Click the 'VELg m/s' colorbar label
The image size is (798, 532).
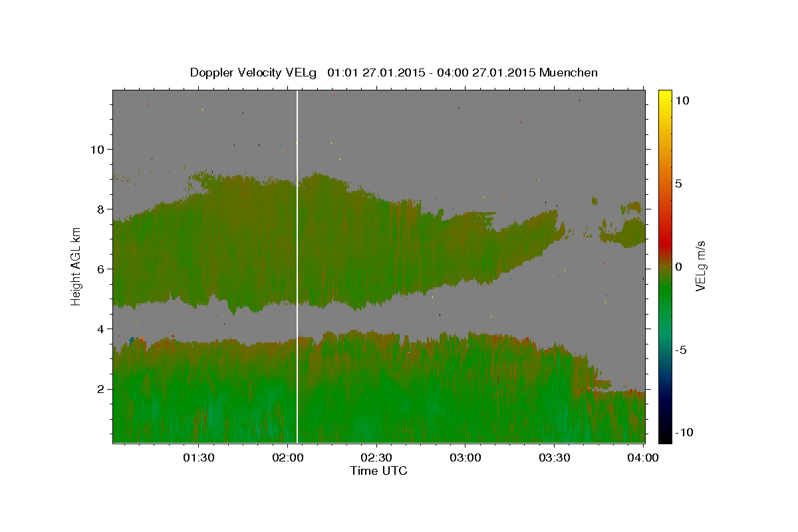(x=701, y=266)
